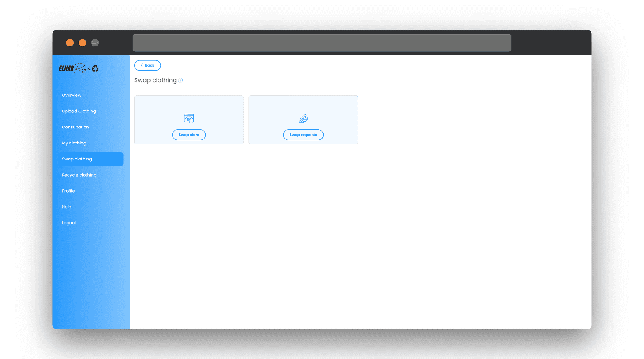Select the My clothing menu item
This screenshot has height=359, width=644.
pos(74,143)
